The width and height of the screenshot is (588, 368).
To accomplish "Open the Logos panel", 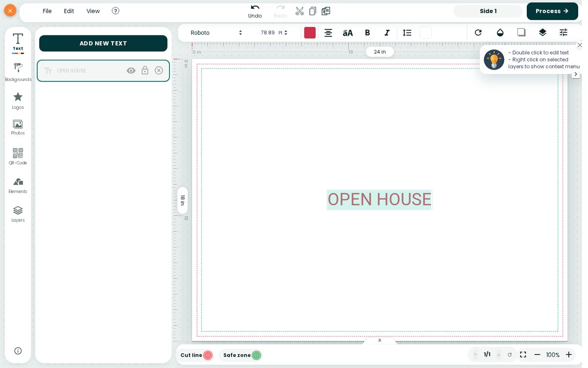I will (x=18, y=101).
